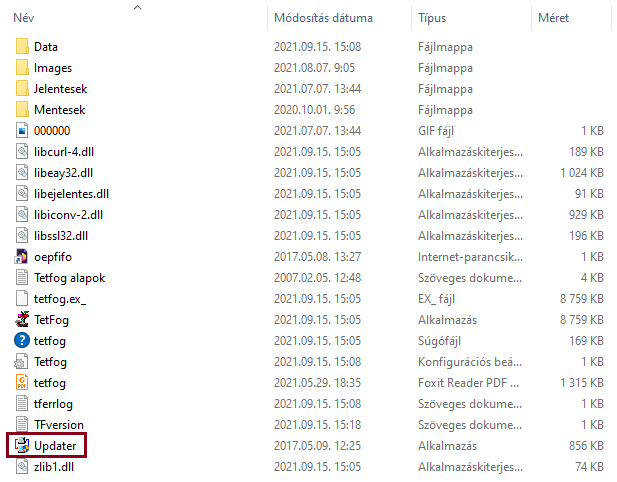Select the Images folder name
617x482 pixels.
tap(53, 68)
